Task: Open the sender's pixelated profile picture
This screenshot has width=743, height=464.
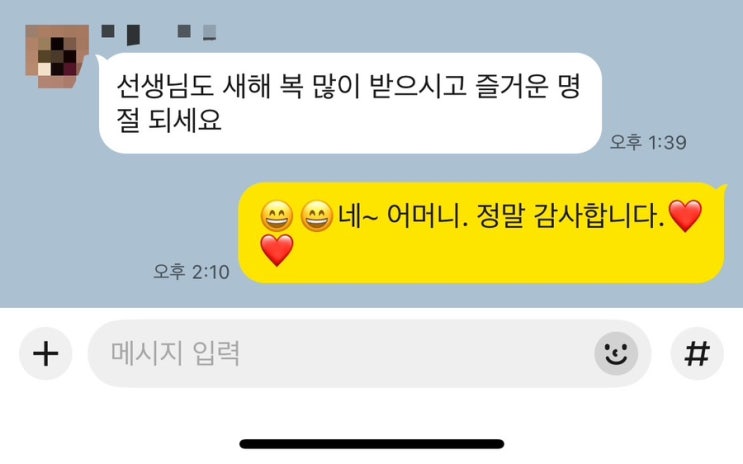Action: tap(57, 56)
